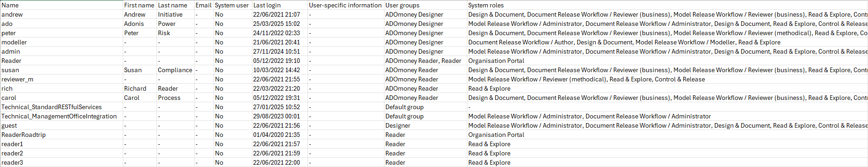Click last login '05/12/2022 19:10'
The width and height of the screenshot is (868, 167).
[x=280, y=61]
